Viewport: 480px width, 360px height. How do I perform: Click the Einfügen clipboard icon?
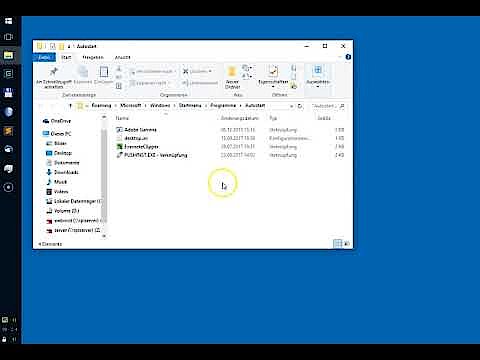tap(104, 72)
